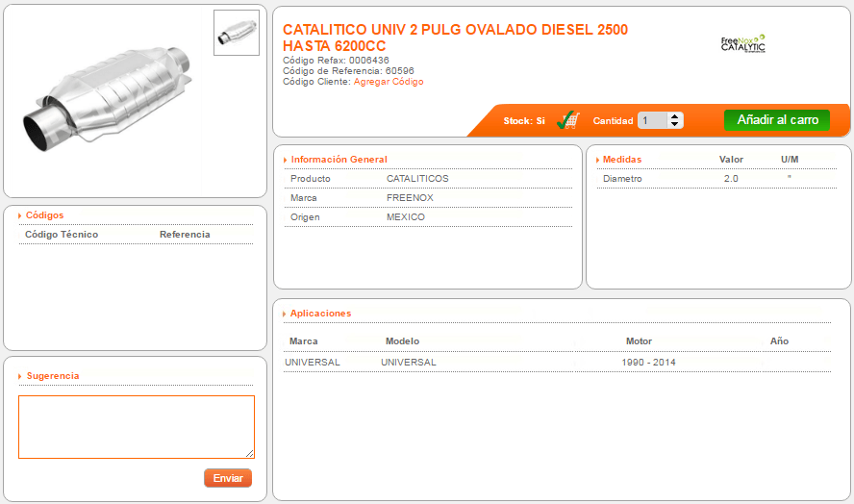Click the Código Cliente label

click(x=316, y=82)
